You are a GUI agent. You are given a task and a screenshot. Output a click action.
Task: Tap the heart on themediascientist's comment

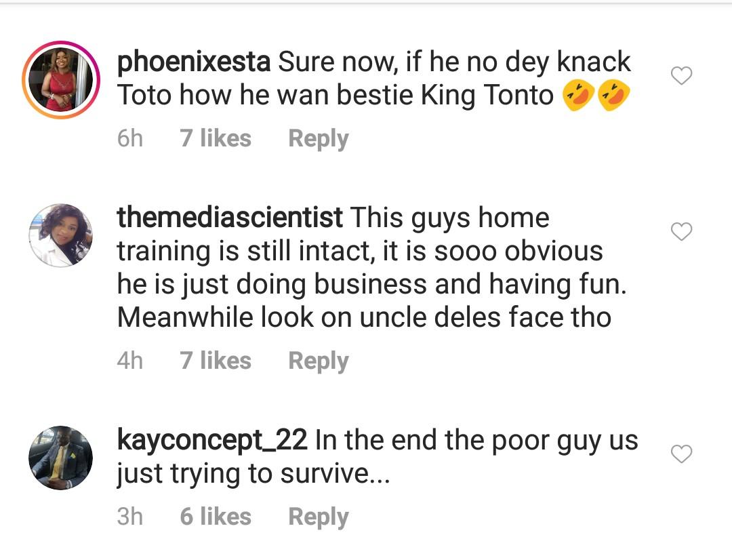point(681,232)
